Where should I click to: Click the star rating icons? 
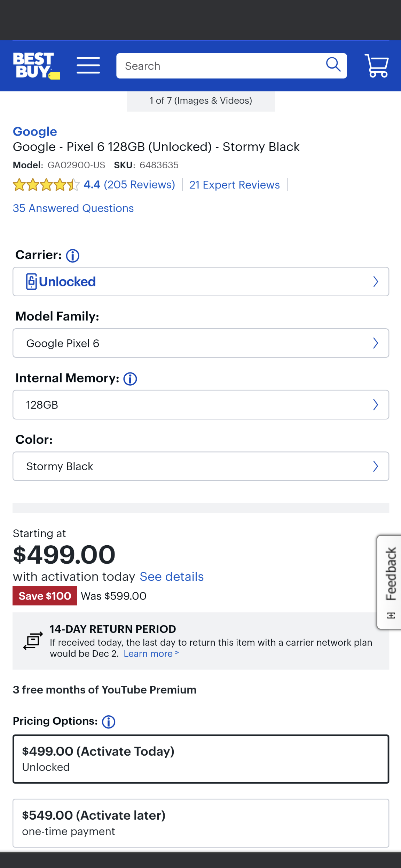(46, 185)
